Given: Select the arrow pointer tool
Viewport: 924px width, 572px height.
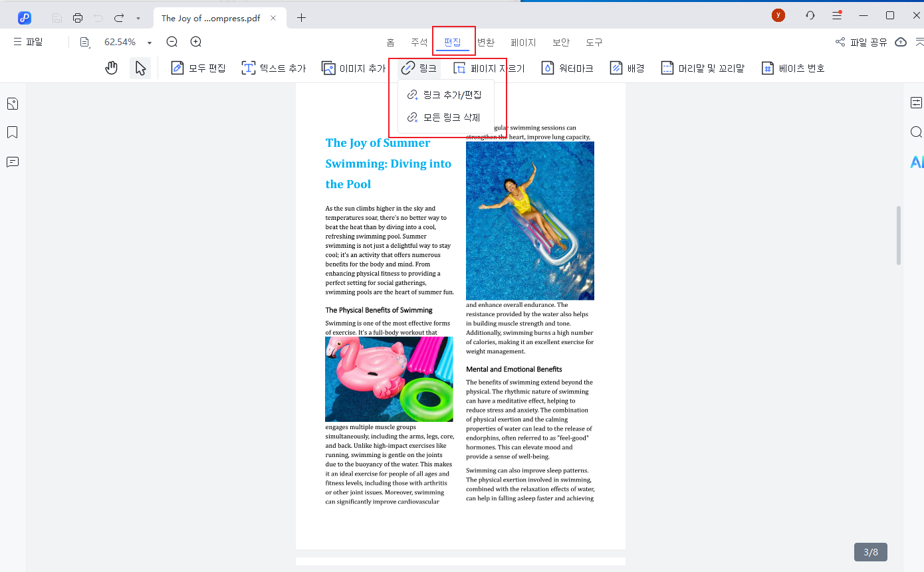Looking at the screenshot, I should (x=140, y=68).
